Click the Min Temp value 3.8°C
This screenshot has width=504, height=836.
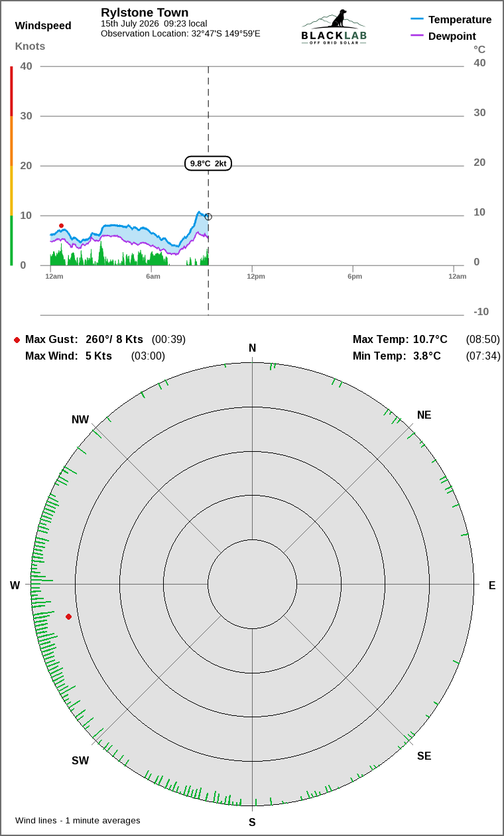click(x=427, y=356)
